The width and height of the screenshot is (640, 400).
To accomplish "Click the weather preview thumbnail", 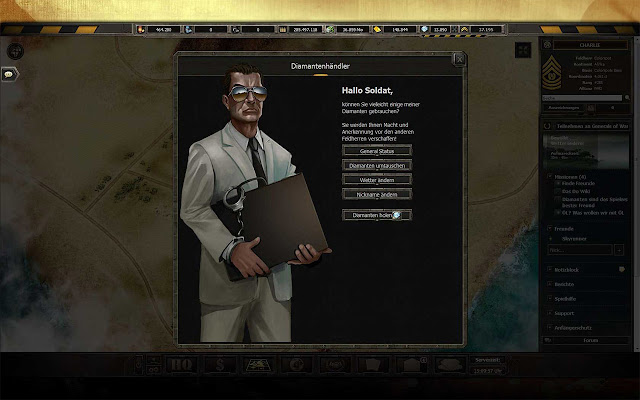I will click(x=586, y=151).
